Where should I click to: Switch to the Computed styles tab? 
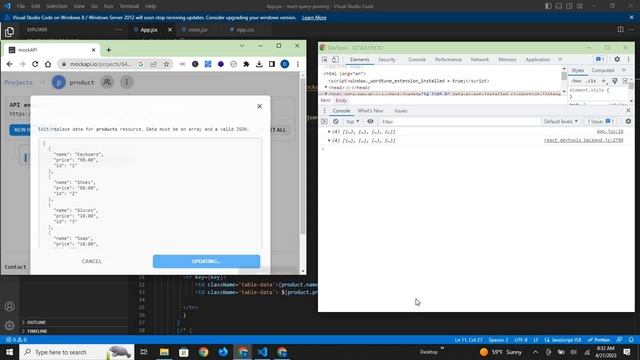coord(602,70)
